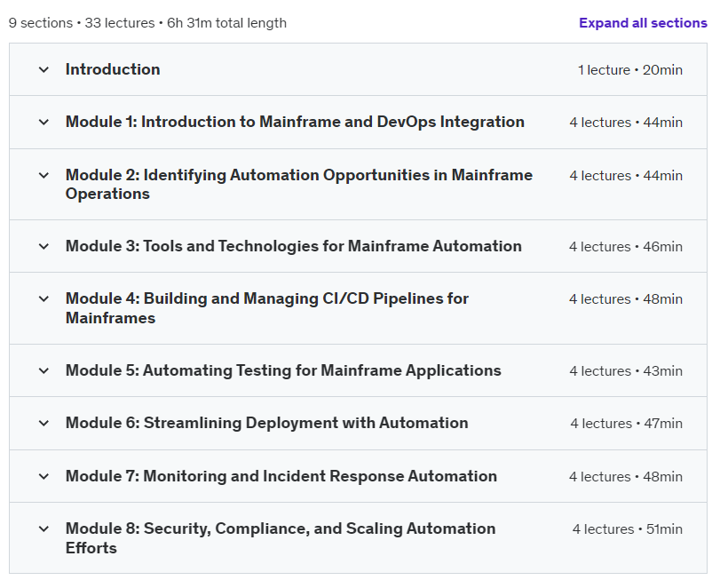This screenshot has width=712, height=588.
Task: Expand Module 2 chevron arrow
Action: pos(44,175)
